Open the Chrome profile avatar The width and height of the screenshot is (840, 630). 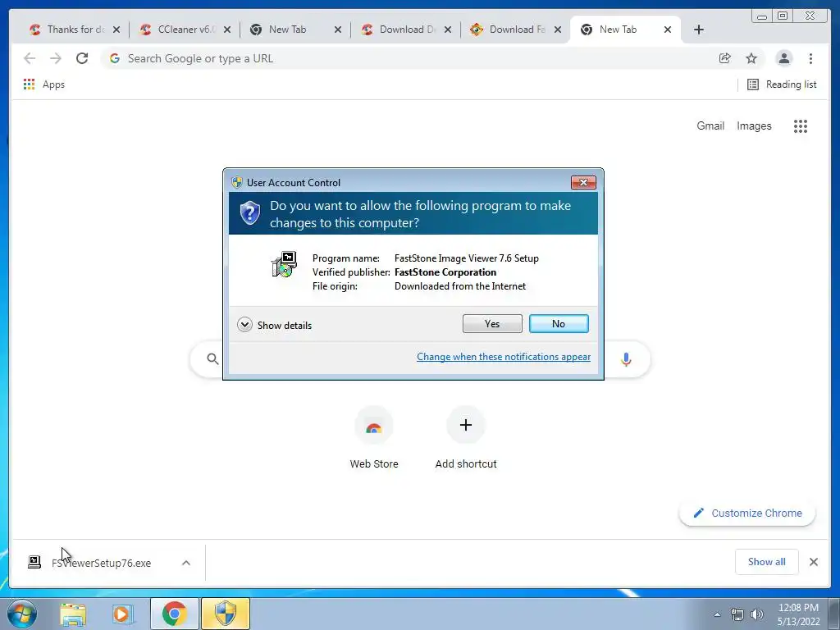(x=783, y=58)
